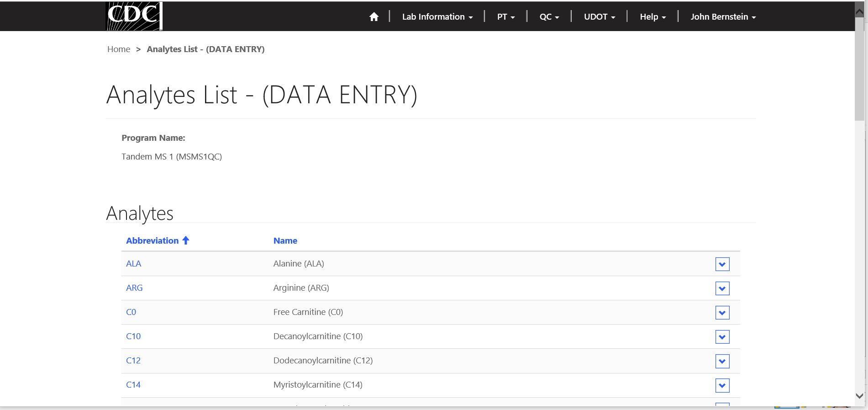
Task: Expand the Decanoylcarnitine (C10) row dropdown
Action: (722, 337)
